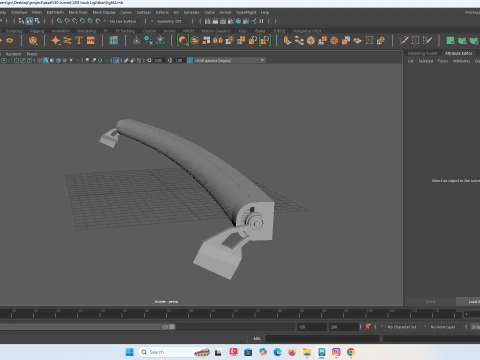Switch to the Animation shelf tab

(61, 31)
